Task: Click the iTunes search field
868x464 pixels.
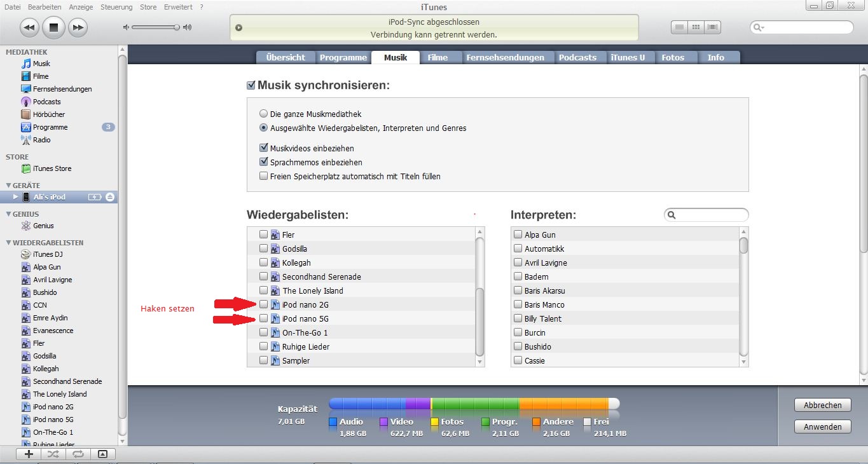Action: (802, 27)
